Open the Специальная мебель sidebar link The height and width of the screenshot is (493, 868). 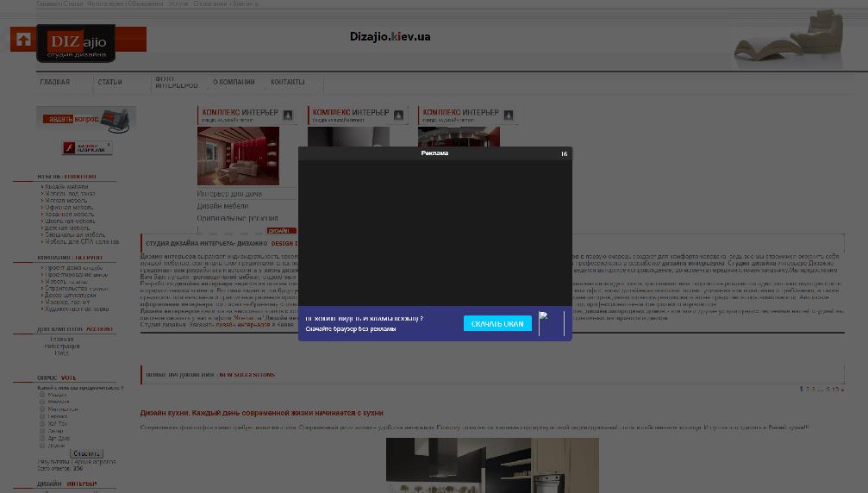(75, 234)
